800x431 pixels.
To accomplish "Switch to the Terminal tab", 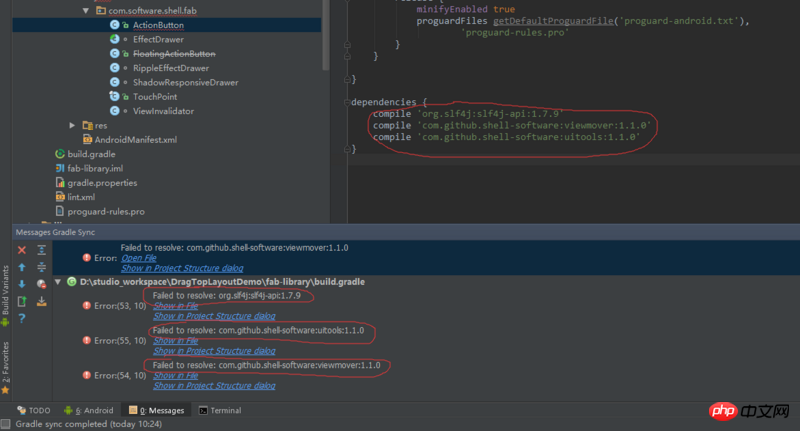I will 219,410.
